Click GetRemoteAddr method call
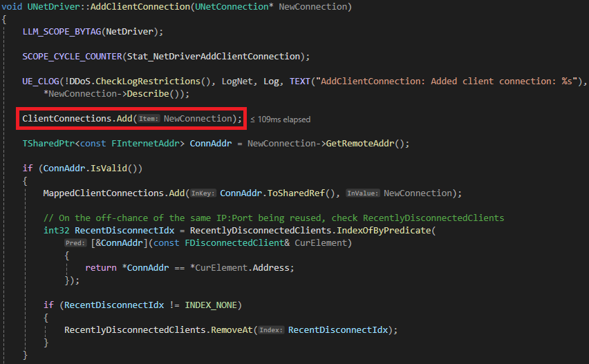 coord(360,144)
